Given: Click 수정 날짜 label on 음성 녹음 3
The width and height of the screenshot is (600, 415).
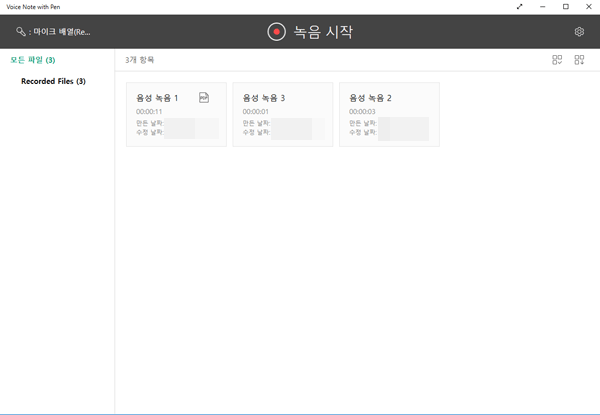Looking at the screenshot, I should point(256,132).
